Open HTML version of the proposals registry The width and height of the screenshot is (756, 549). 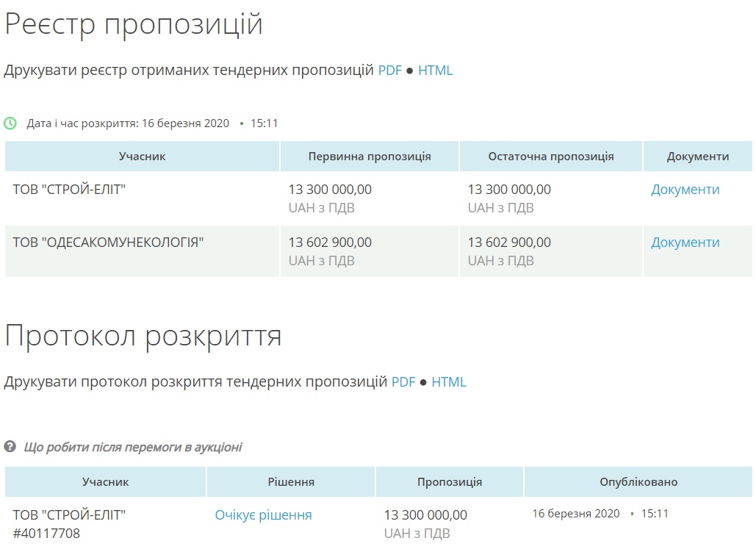click(436, 71)
